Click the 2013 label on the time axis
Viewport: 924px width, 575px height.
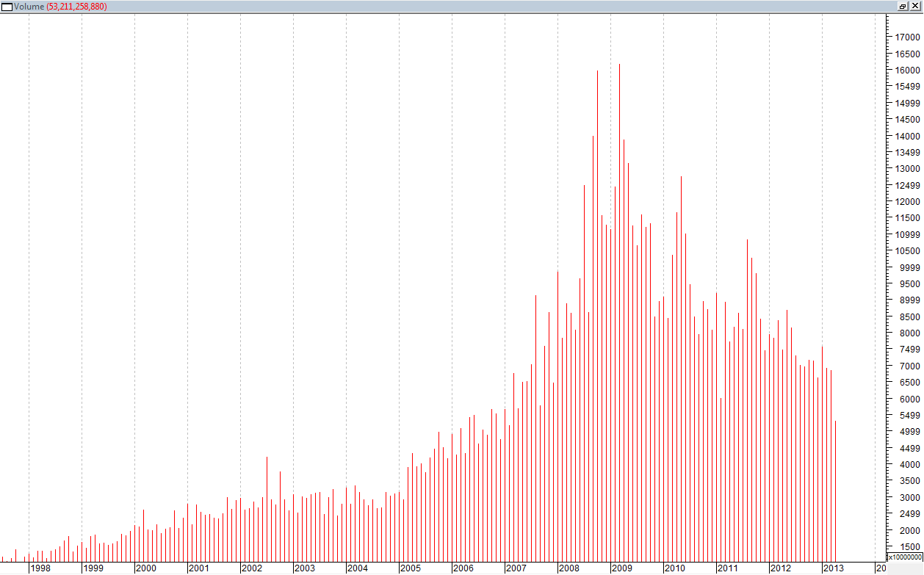833,568
